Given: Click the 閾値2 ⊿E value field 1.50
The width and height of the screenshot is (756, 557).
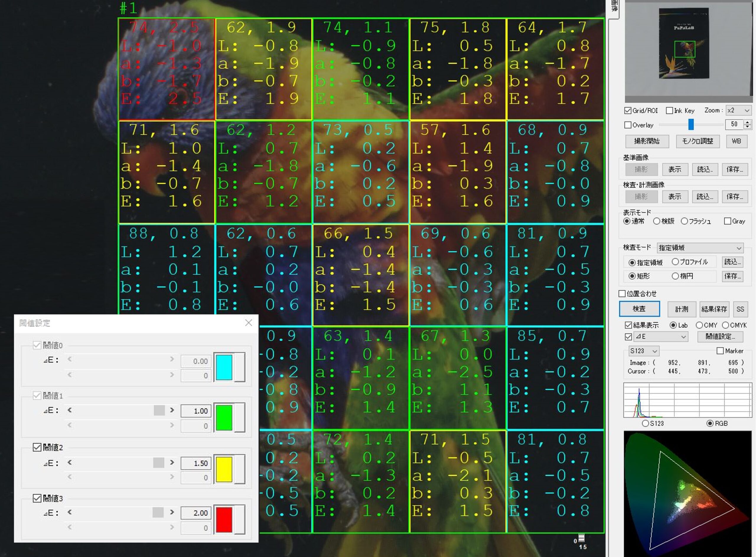Looking at the screenshot, I should (x=196, y=463).
